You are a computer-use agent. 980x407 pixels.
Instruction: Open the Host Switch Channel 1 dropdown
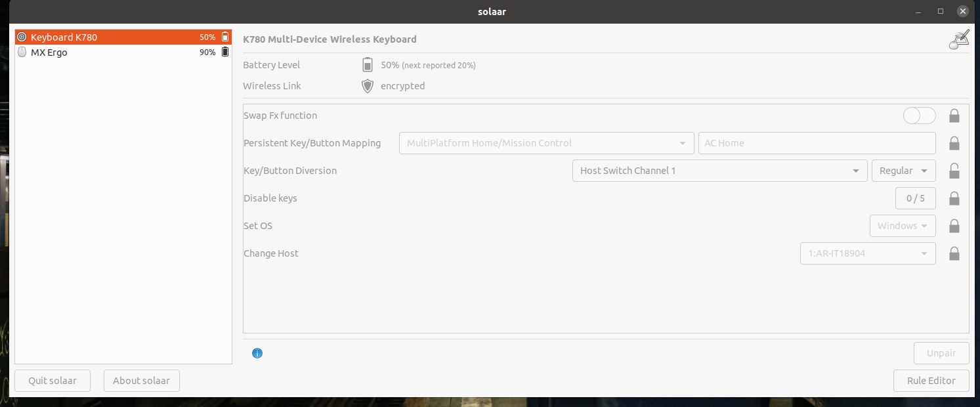click(x=719, y=171)
